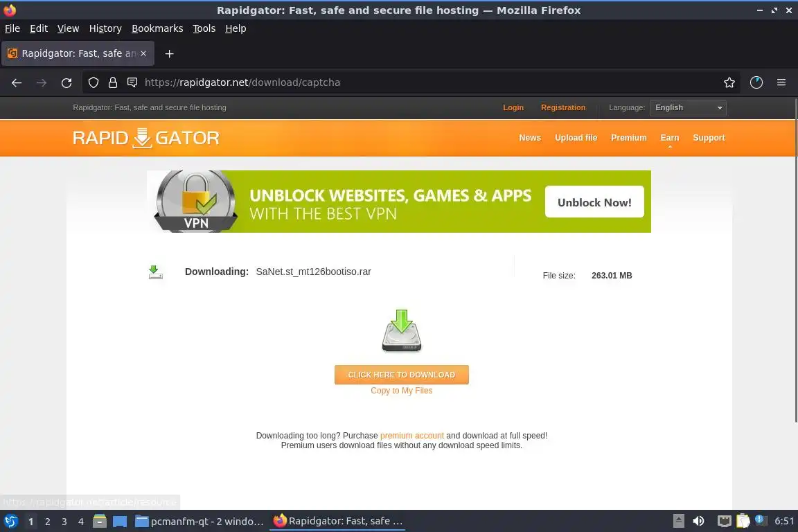
Task: Open the Language dropdown showing English
Action: click(x=688, y=108)
